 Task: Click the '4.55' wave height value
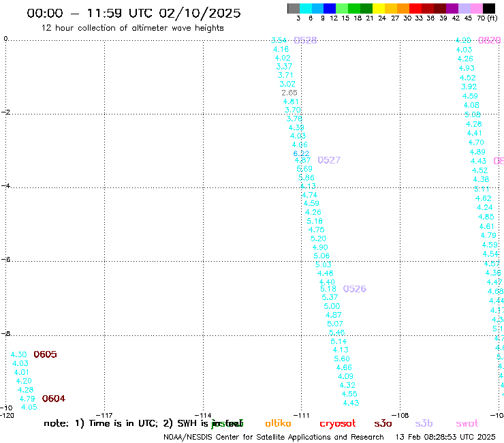349,394
